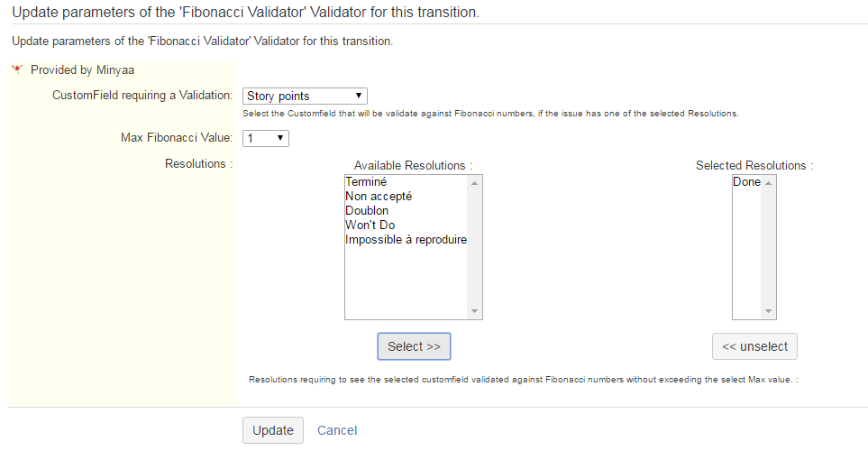Choose 'Non accepté' resolution option

click(x=379, y=197)
